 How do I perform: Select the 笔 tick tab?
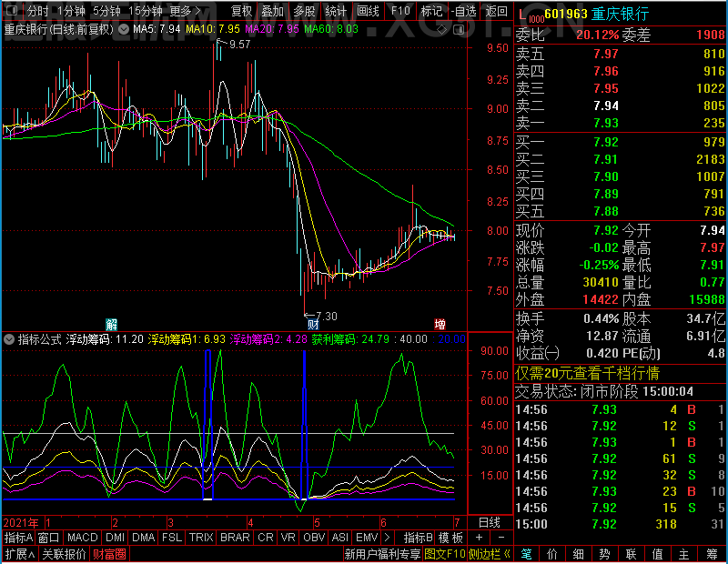pyautogui.click(x=526, y=554)
